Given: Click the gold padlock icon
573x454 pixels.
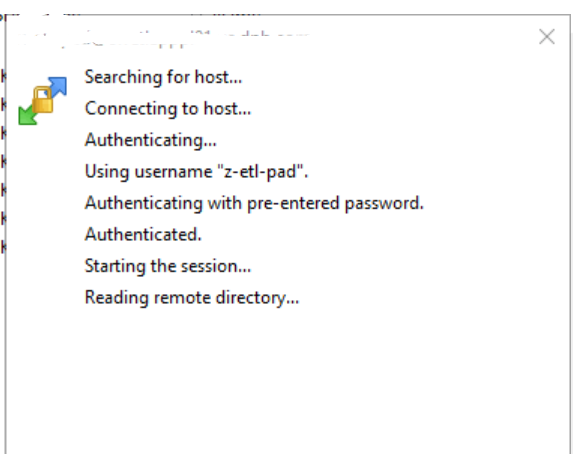Looking at the screenshot, I should pyautogui.click(x=42, y=100).
